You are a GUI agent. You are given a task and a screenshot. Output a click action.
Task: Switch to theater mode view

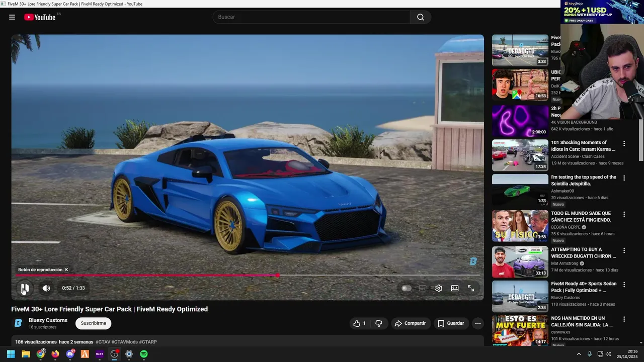coord(455,288)
